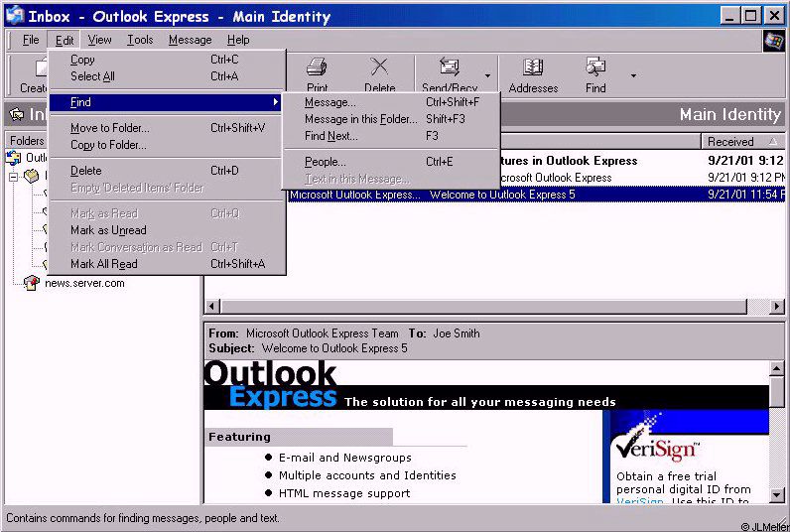Choose Mark All Read
Screen dimensions: 790x532
(168, 264)
